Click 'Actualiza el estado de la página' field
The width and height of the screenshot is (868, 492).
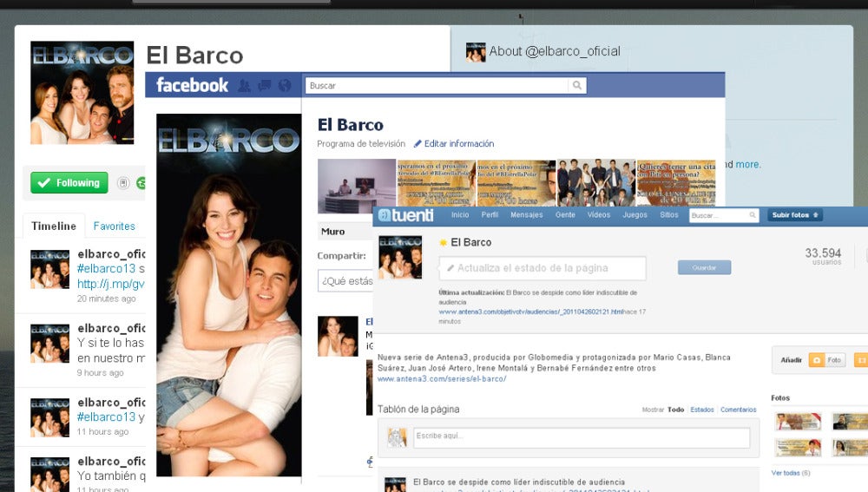pyautogui.click(x=542, y=268)
